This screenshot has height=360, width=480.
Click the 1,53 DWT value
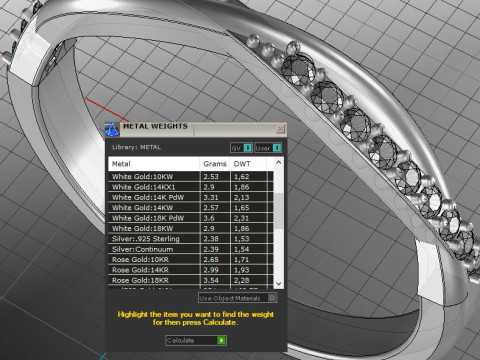coord(241,238)
